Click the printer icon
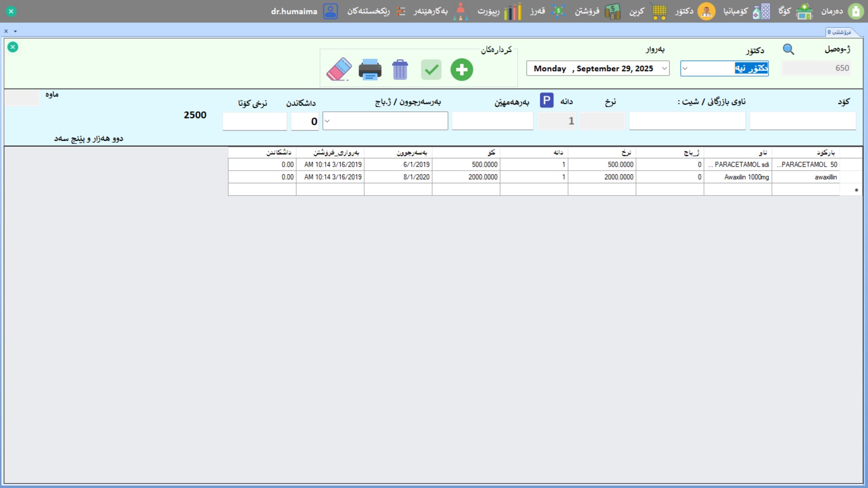Image resolution: width=868 pixels, height=488 pixels. click(370, 70)
